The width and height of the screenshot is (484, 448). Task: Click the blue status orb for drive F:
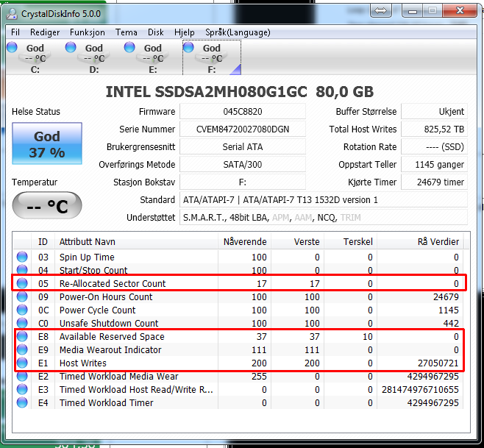188,47
